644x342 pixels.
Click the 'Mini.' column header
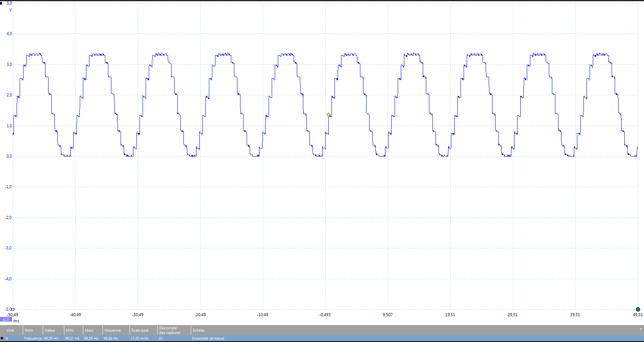click(70, 330)
